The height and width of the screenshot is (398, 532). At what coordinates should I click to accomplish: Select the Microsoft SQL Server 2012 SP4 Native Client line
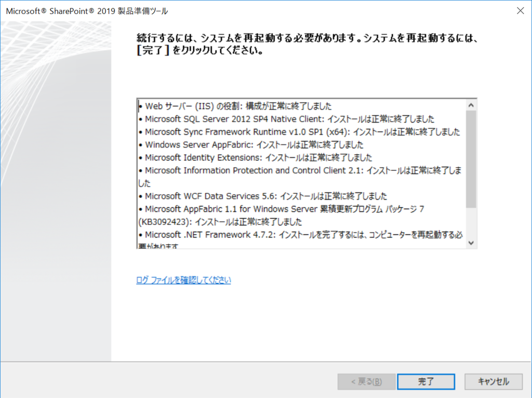pyautogui.click(x=286, y=119)
